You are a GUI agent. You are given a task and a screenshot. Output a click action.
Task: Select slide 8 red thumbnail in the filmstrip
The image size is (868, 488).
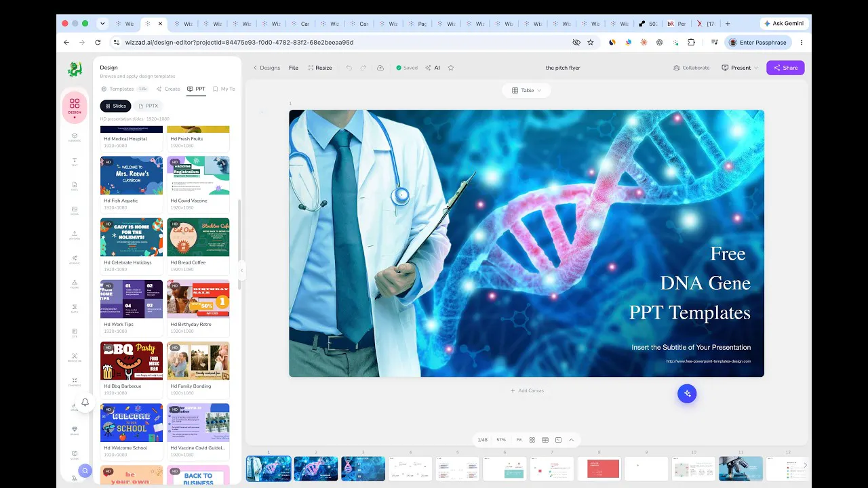[599, 468]
